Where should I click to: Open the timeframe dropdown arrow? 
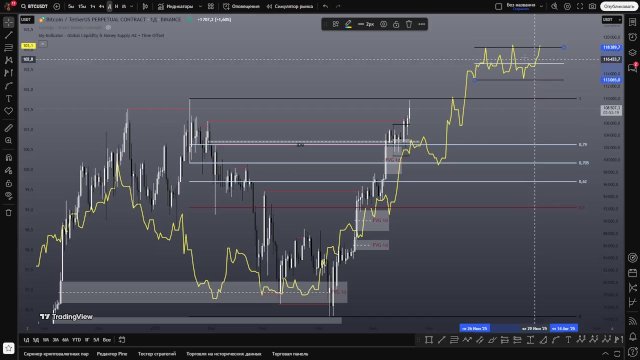[131, 7]
